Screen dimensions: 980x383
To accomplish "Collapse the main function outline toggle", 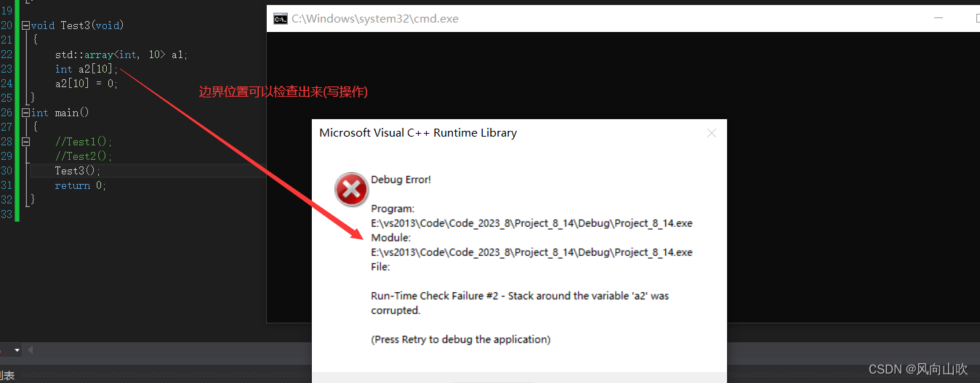I will 26,113.
